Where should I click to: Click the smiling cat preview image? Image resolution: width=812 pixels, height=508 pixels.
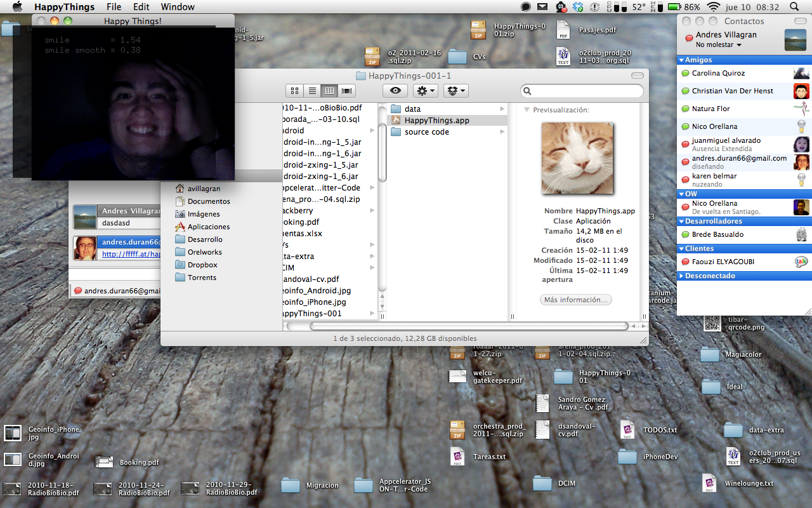click(577, 158)
